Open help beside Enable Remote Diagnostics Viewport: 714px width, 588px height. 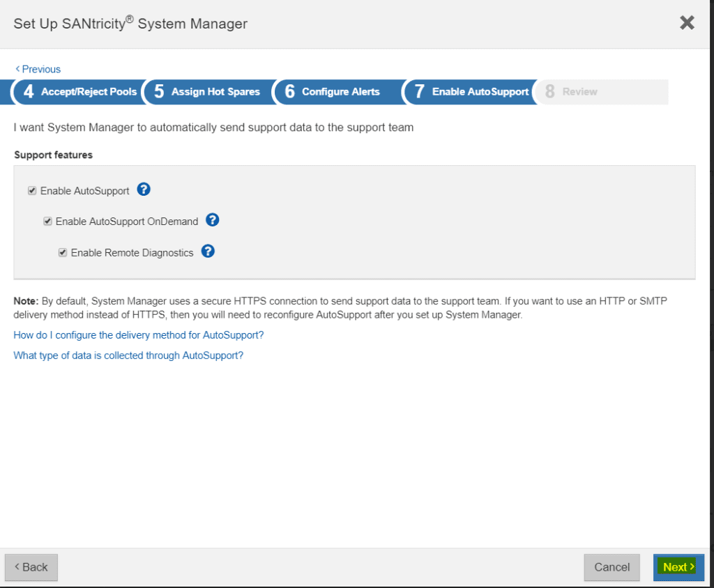(208, 252)
